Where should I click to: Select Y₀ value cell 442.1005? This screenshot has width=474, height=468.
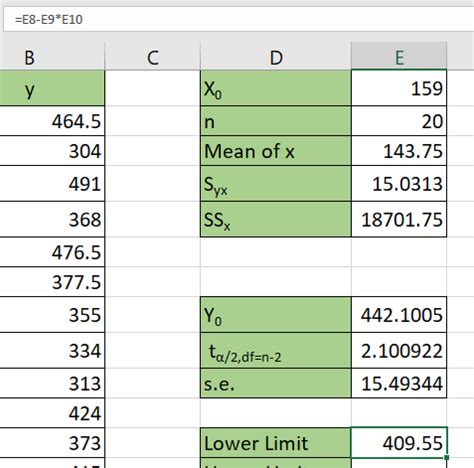pos(399,315)
